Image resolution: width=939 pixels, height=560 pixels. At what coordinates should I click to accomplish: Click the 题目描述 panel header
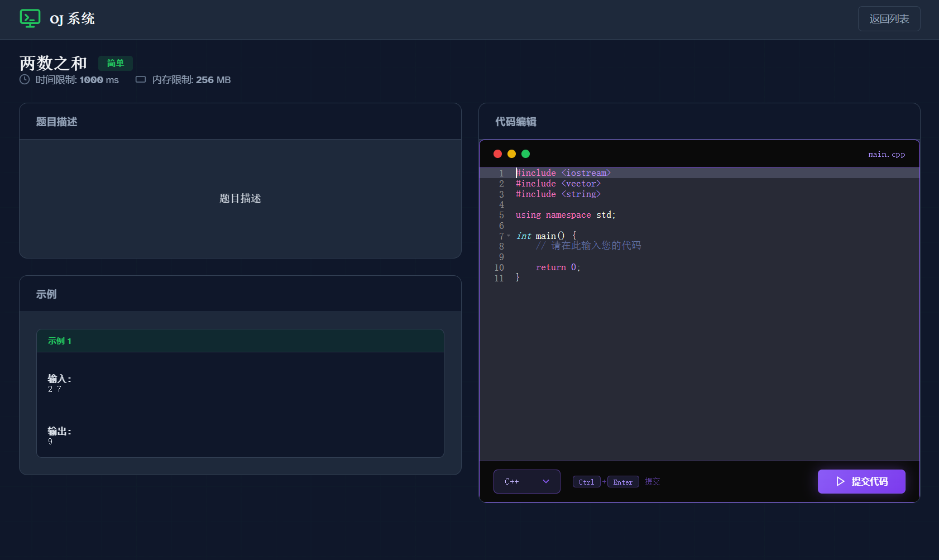(240, 121)
